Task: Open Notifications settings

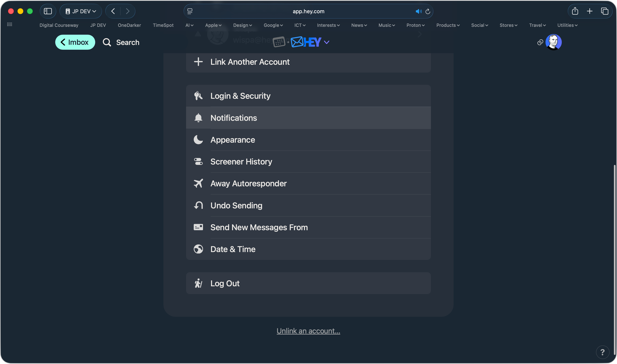Action: (308, 118)
